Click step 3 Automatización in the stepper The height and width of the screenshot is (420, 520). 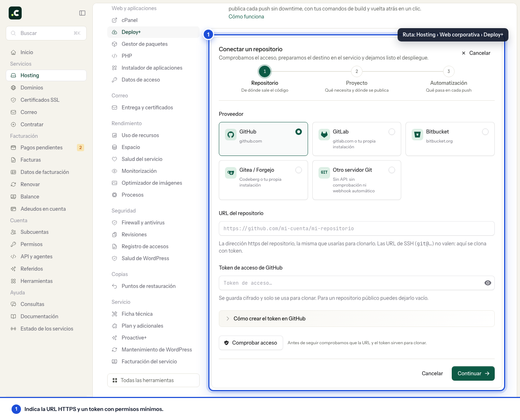[448, 79]
